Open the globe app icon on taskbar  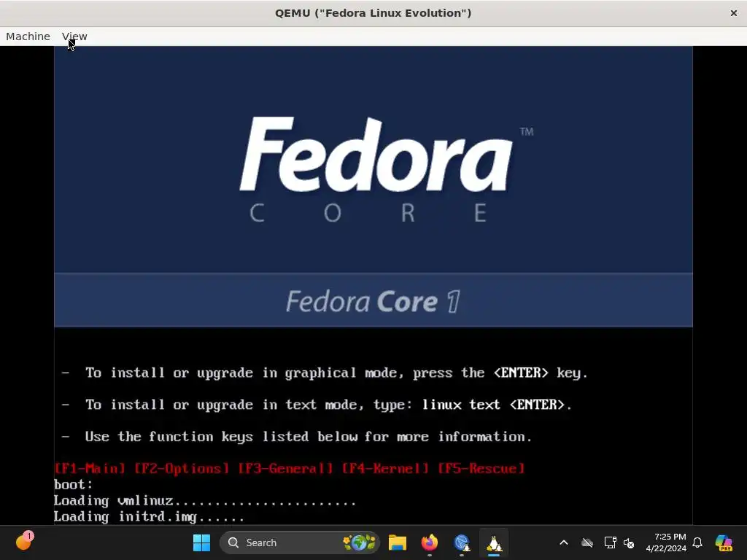click(461, 542)
